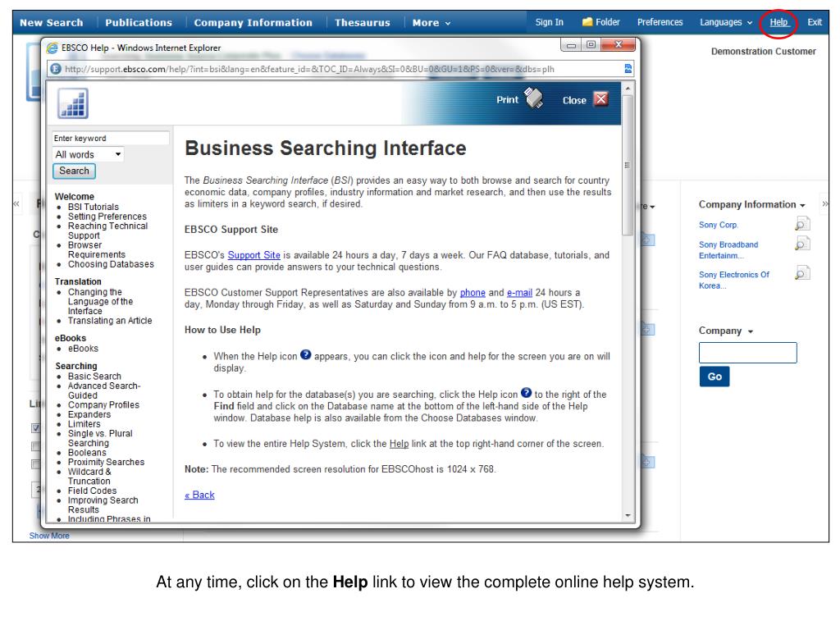Open BSI Tutorials help topic
Screen dimensions: 840x630
(94, 207)
